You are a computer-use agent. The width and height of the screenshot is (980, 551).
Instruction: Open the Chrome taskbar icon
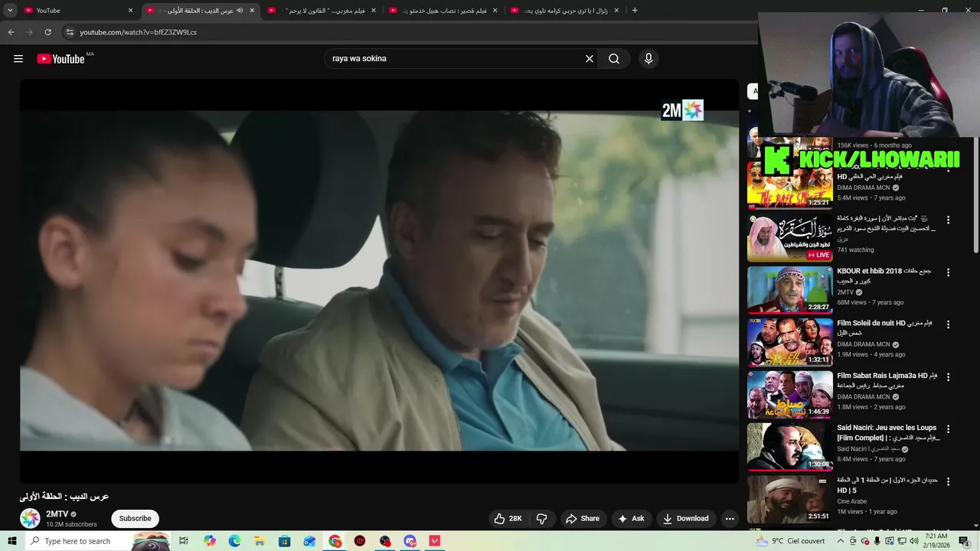335,541
